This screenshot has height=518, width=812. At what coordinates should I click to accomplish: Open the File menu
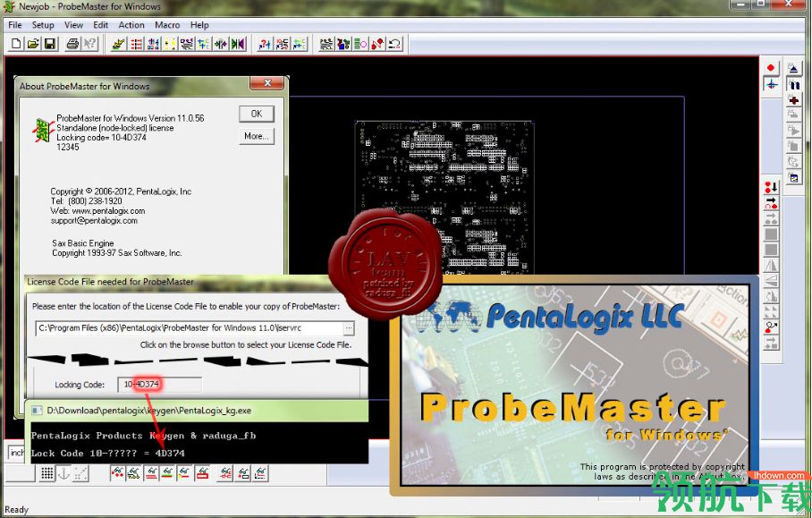tap(15, 25)
